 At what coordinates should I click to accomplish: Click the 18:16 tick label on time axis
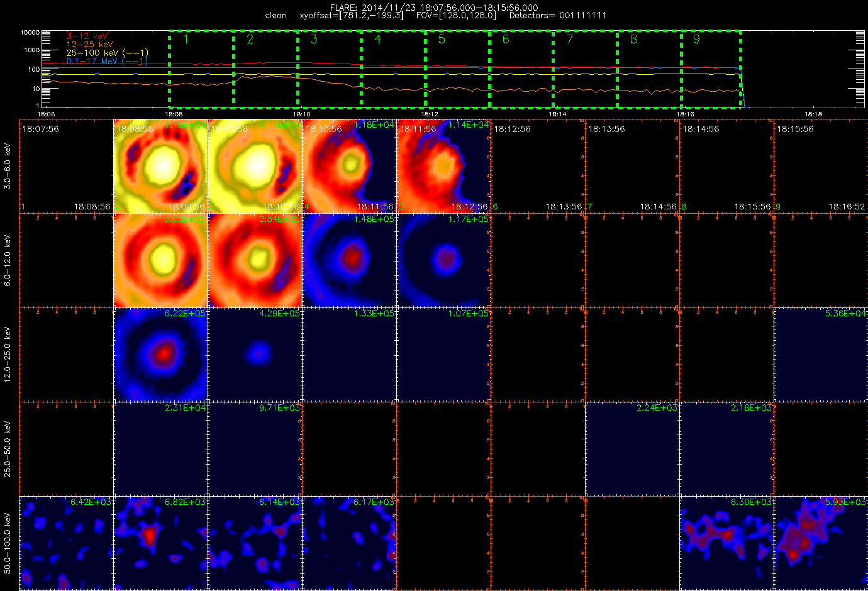coord(685,114)
